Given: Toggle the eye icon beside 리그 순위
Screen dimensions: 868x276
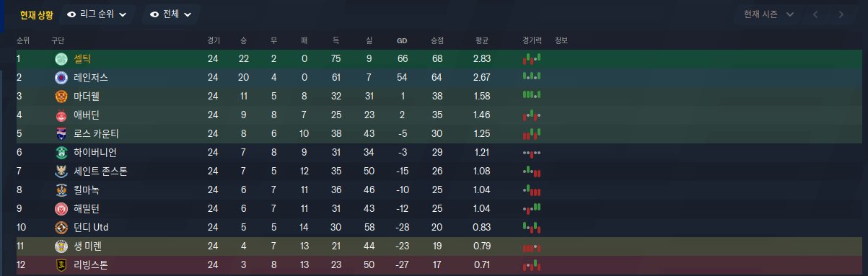Looking at the screenshot, I should tap(71, 14).
